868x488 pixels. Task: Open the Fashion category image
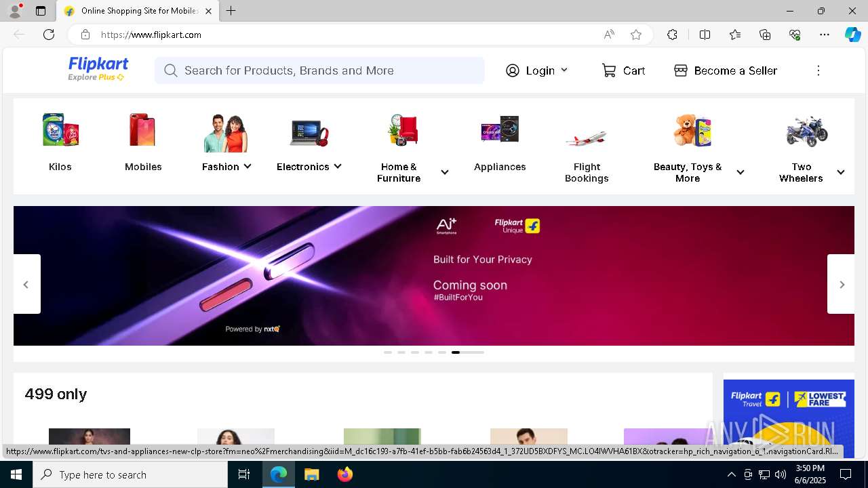click(226, 132)
